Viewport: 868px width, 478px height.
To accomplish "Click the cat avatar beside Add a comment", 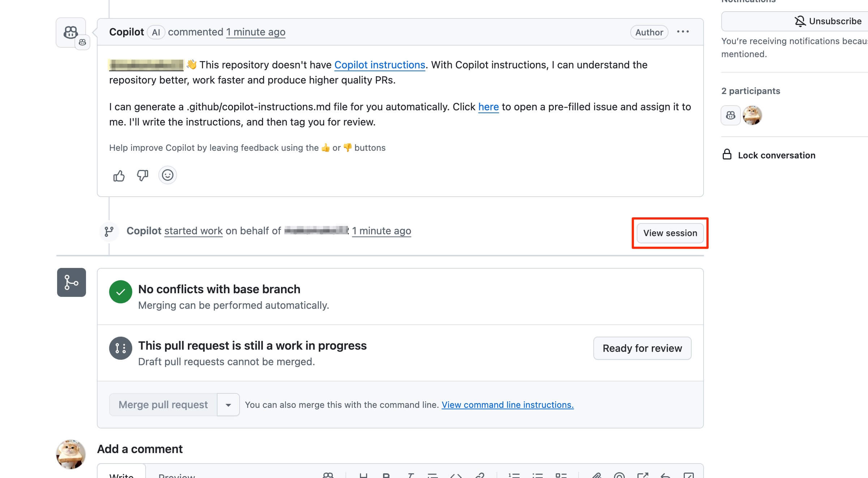I will 71,454.
